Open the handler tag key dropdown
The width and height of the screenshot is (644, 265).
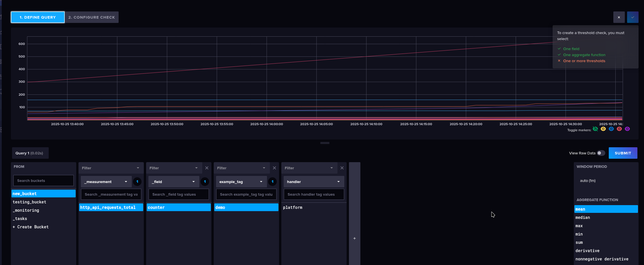tap(314, 182)
